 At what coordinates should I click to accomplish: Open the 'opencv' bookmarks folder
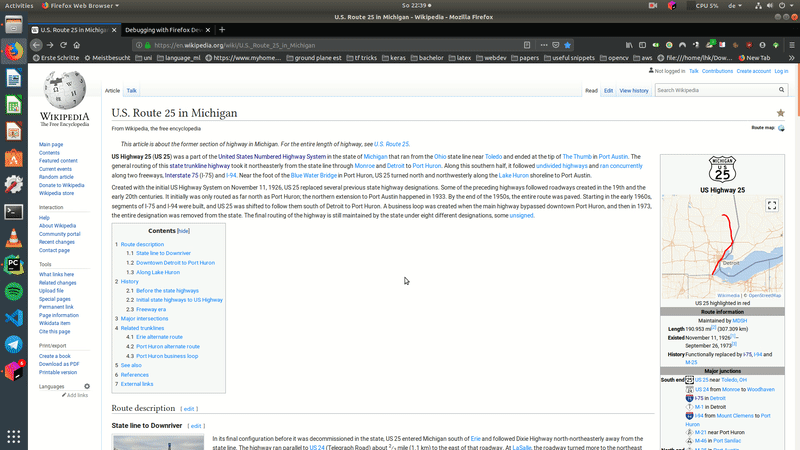click(x=614, y=58)
